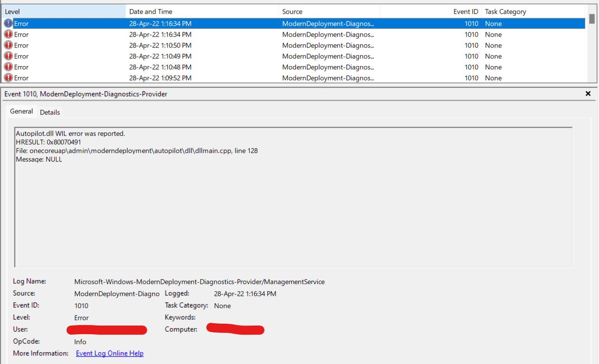The image size is (599, 364).
Task: Select the General tab
Action: click(21, 111)
